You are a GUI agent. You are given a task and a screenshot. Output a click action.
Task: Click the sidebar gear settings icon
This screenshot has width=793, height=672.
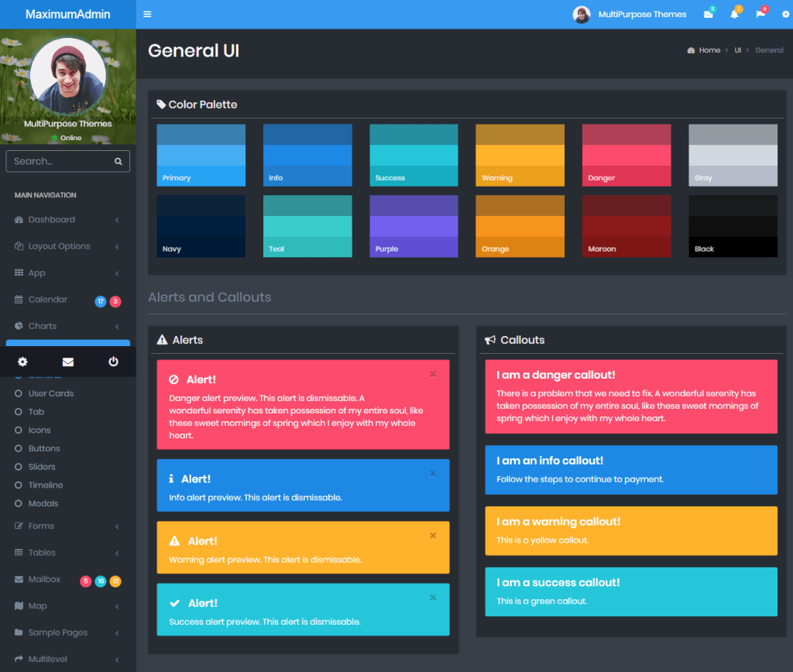[22, 362]
